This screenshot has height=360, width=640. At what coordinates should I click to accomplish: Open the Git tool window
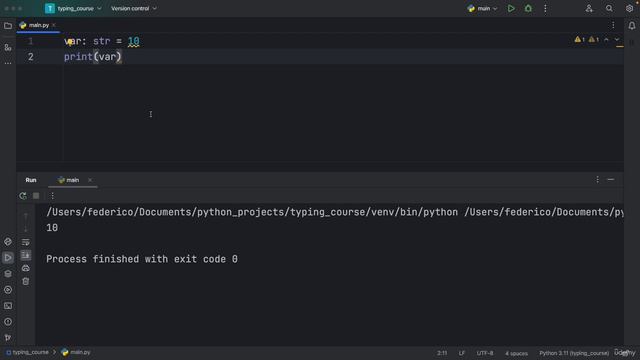click(x=8, y=338)
